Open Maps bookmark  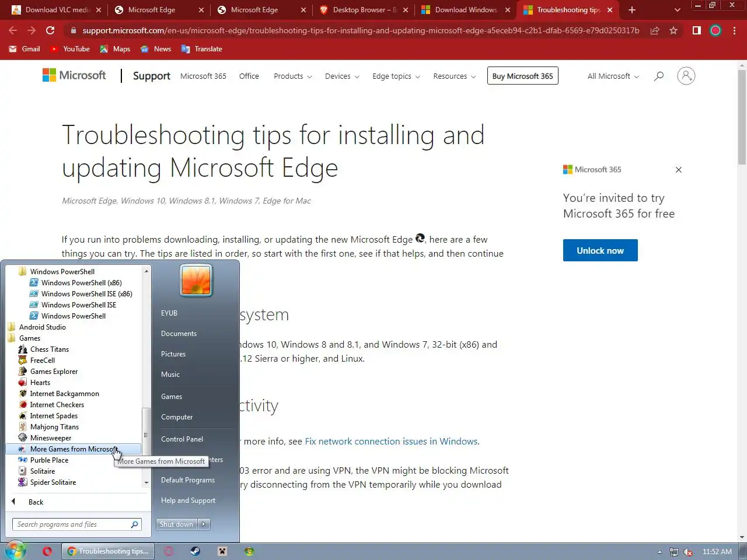click(x=115, y=49)
